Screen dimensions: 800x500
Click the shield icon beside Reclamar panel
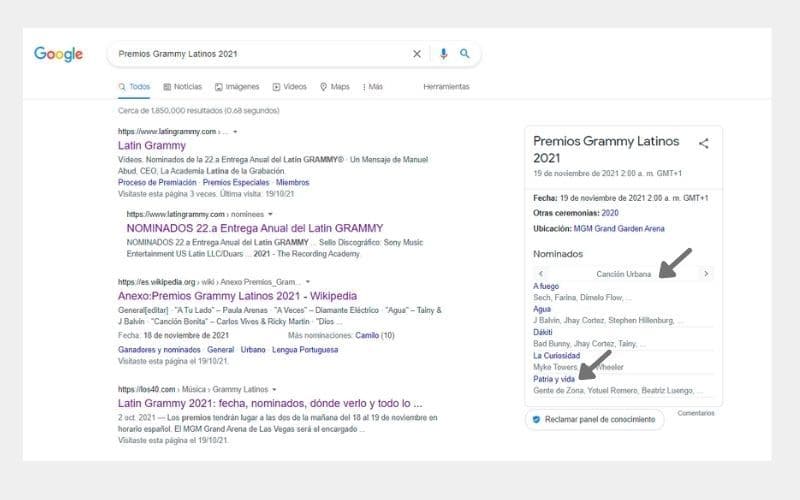click(x=536, y=419)
